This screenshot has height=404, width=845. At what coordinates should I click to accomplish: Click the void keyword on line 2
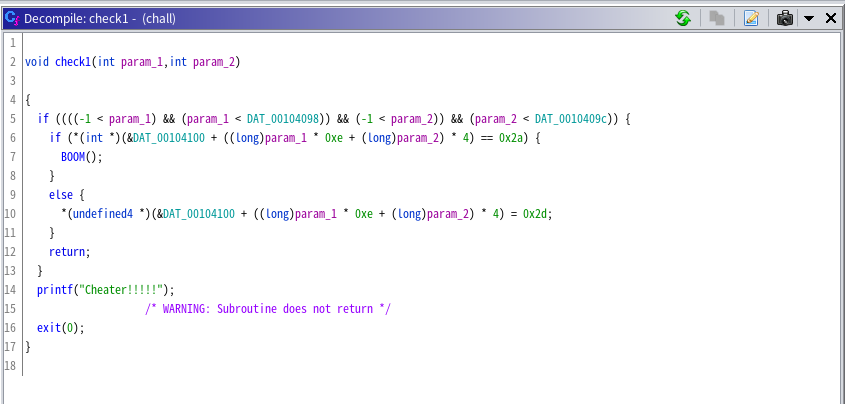pos(37,62)
